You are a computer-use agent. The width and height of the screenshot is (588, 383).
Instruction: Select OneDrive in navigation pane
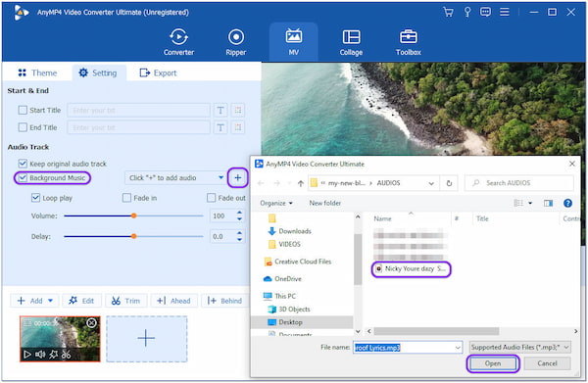coord(282,278)
